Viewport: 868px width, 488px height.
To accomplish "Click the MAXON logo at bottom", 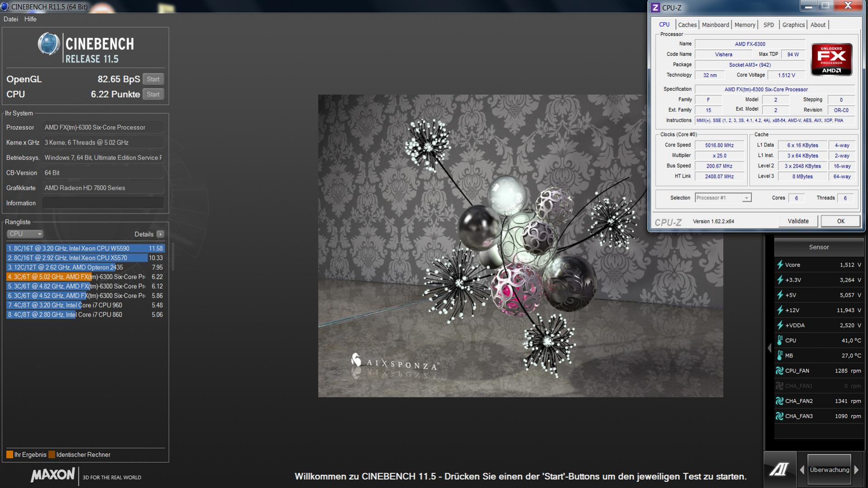I will [52, 475].
